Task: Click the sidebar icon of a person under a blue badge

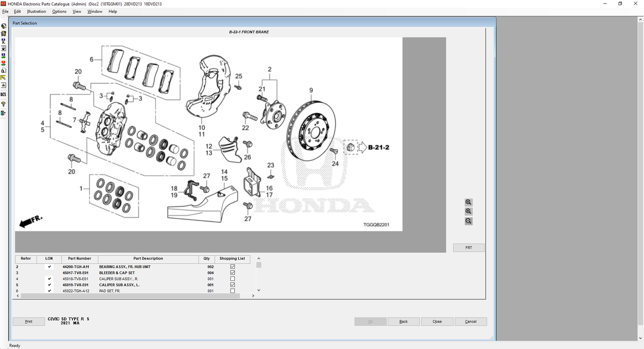Action: pyautogui.click(x=4, y=41)
